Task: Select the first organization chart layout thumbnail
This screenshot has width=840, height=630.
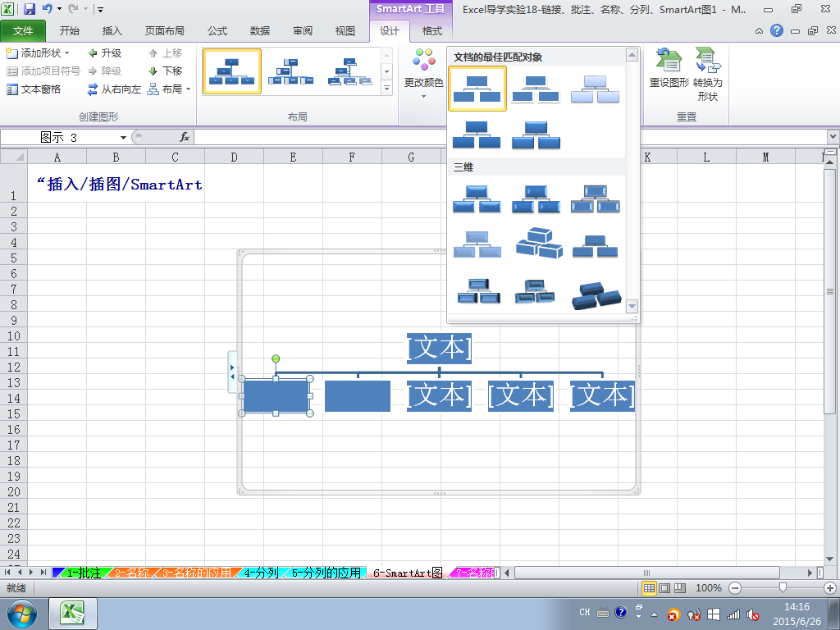Action: (x=232, y=72)
